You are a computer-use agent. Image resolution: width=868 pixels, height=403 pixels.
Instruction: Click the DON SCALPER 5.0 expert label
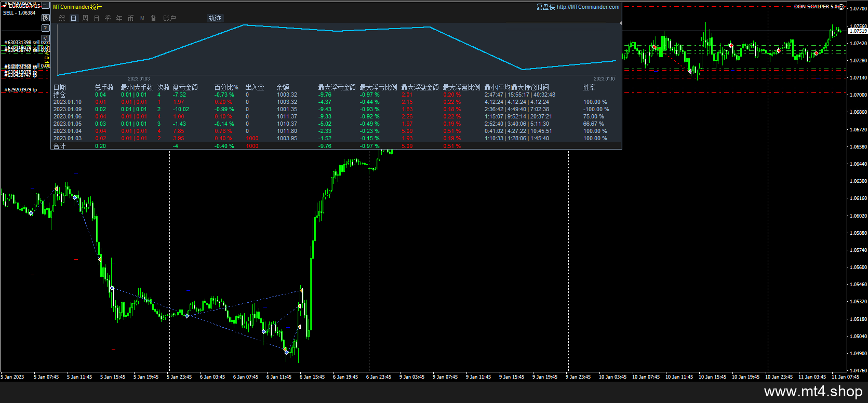[x=816, y=7]
